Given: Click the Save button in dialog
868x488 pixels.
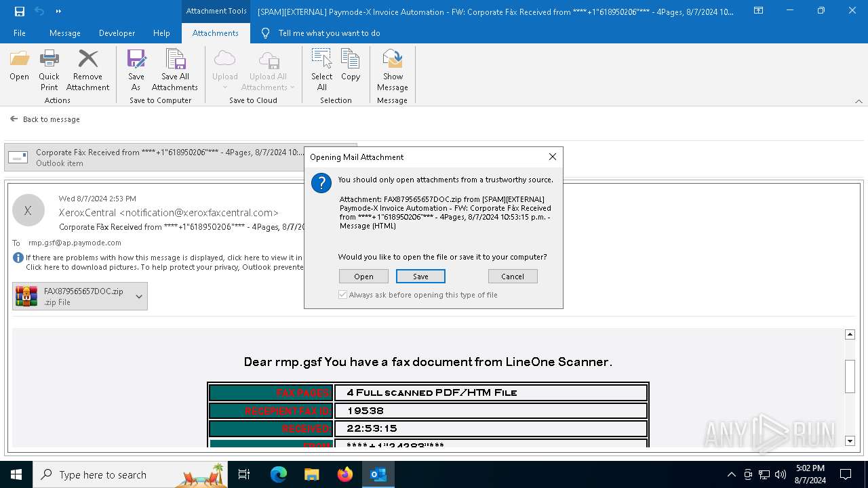Looking at the screenshot, I should [x=420, y=276].
